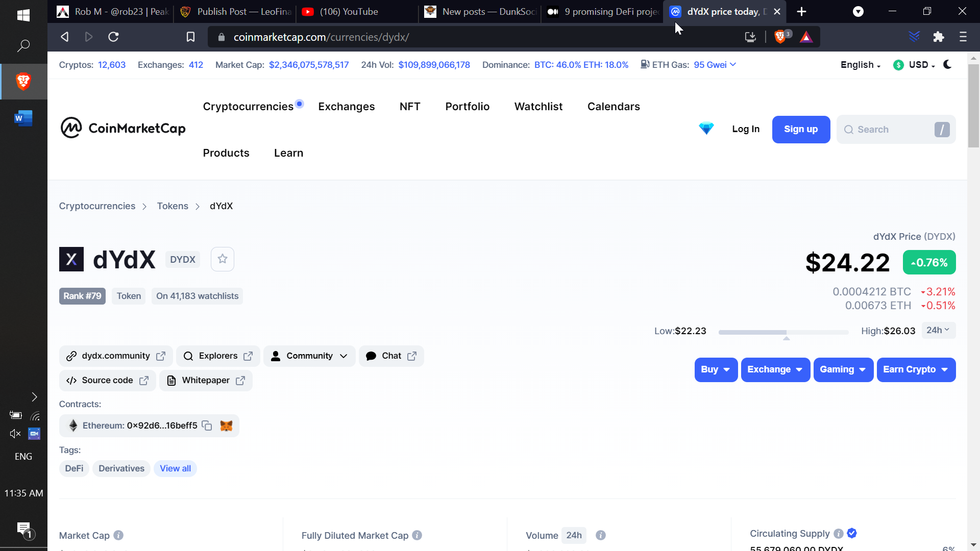980x551 pixels.
Task: Click the browser forward arrow
Action: tap(89, 37)
